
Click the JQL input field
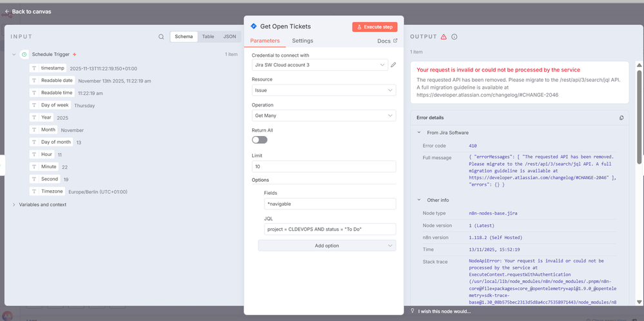330,229
